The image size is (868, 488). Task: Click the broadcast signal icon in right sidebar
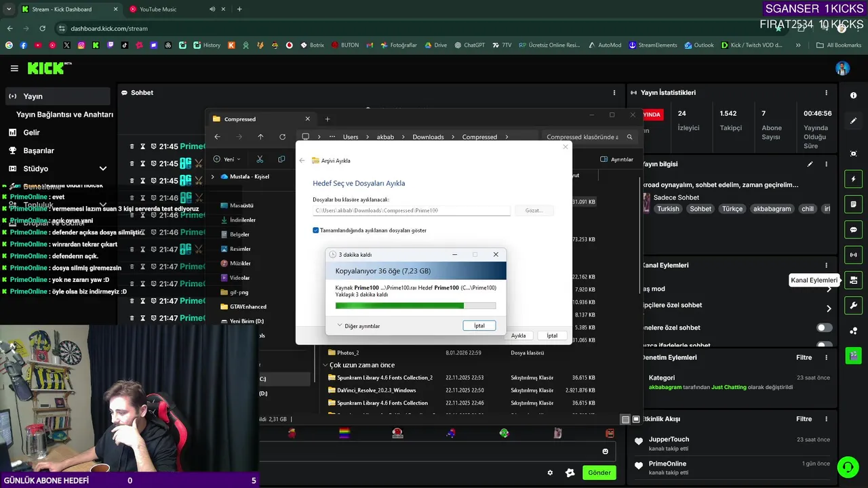(854, 255)
